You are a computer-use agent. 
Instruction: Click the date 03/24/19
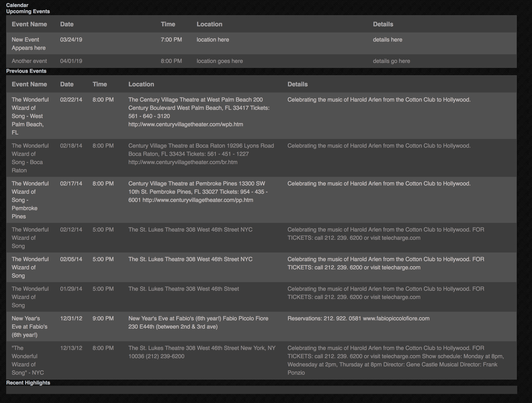[71, 40]
